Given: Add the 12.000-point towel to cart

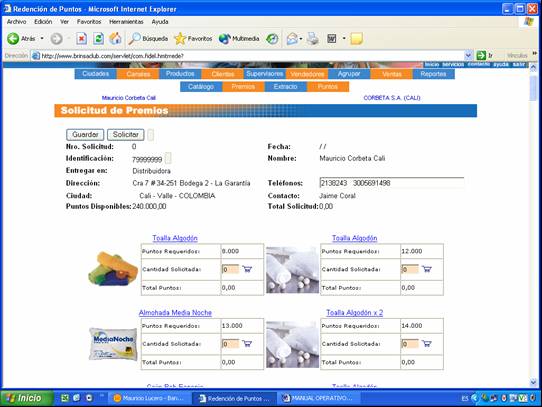Looking at the screenshot, I should 427,269.
